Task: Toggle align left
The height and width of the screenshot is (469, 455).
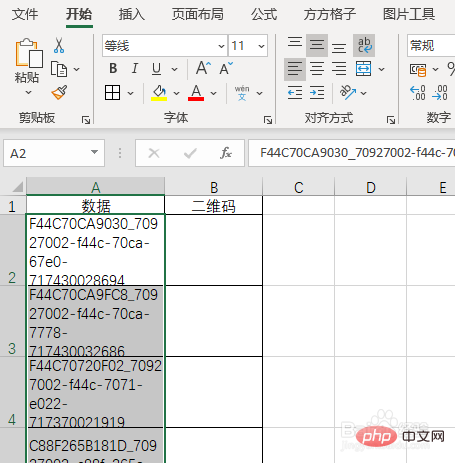Action: click(295, 69)
